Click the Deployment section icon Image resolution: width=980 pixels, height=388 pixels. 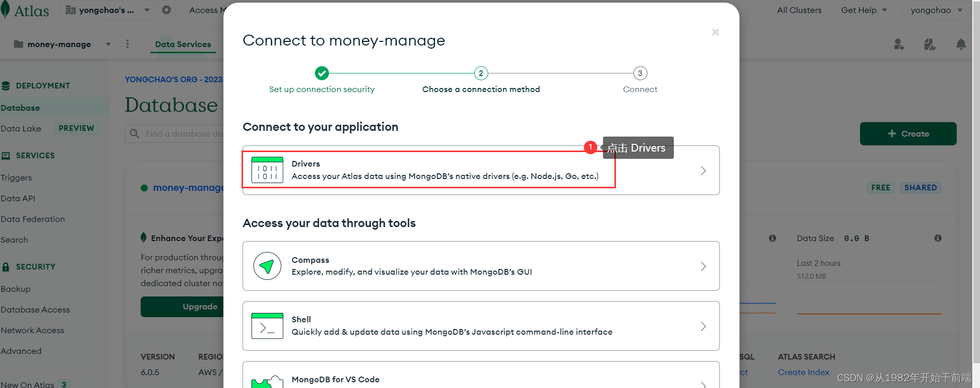tap(6, 86)
